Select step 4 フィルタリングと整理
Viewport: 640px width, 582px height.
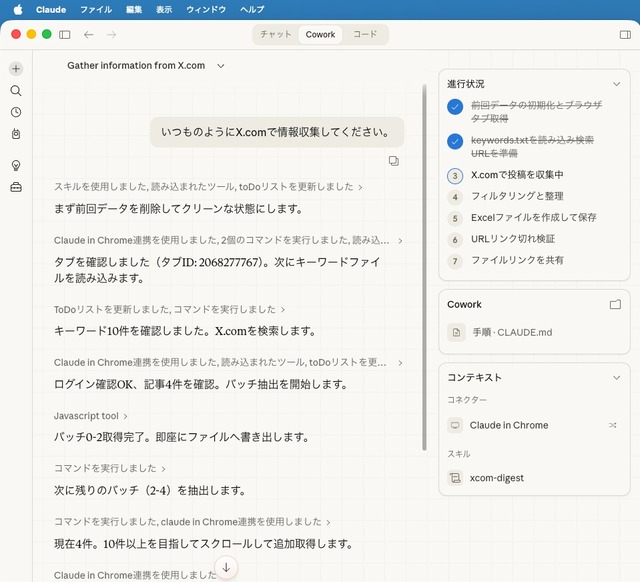coord(517,196)
